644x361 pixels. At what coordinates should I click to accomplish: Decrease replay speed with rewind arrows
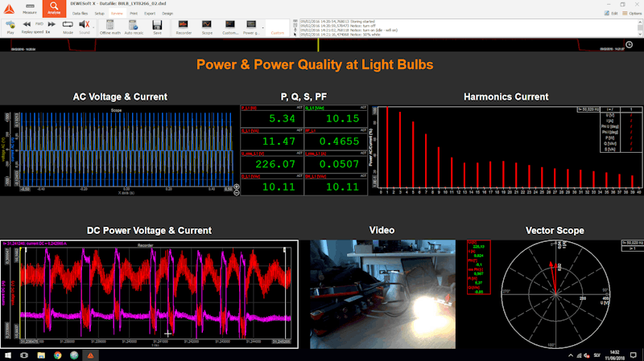click(x=27, y=24)
